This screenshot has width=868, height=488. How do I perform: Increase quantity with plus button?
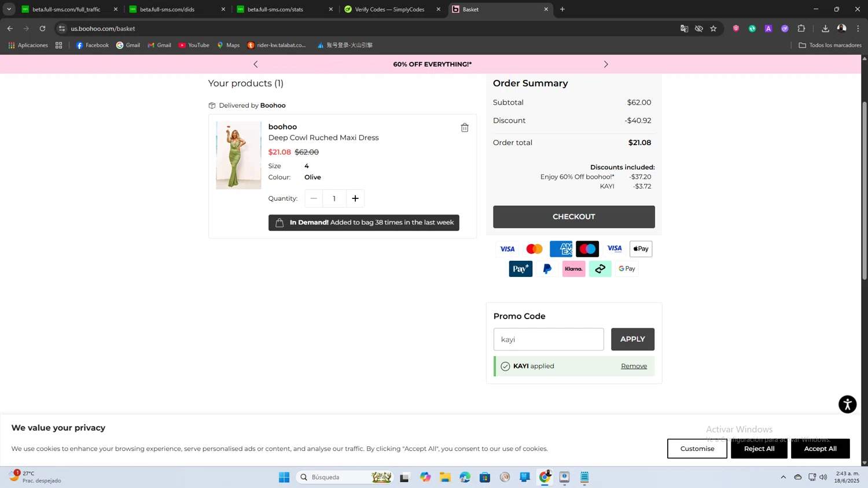[355, 198]
